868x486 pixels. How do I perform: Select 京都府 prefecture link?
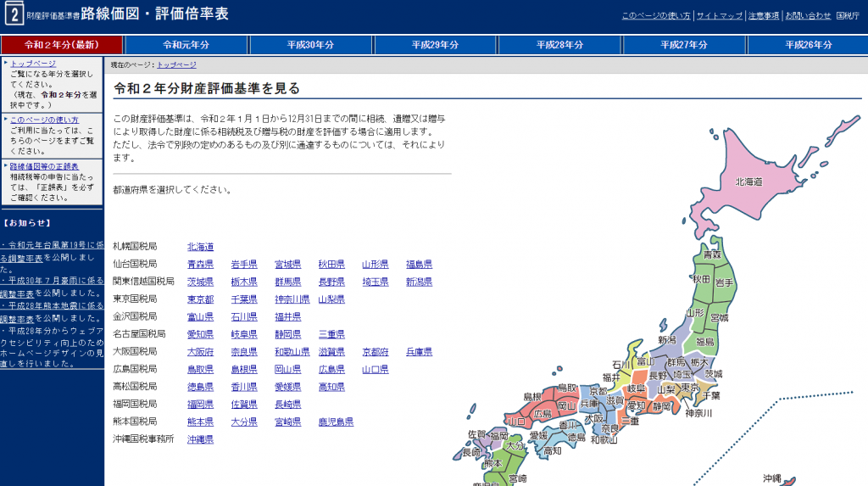coord(376,352)
